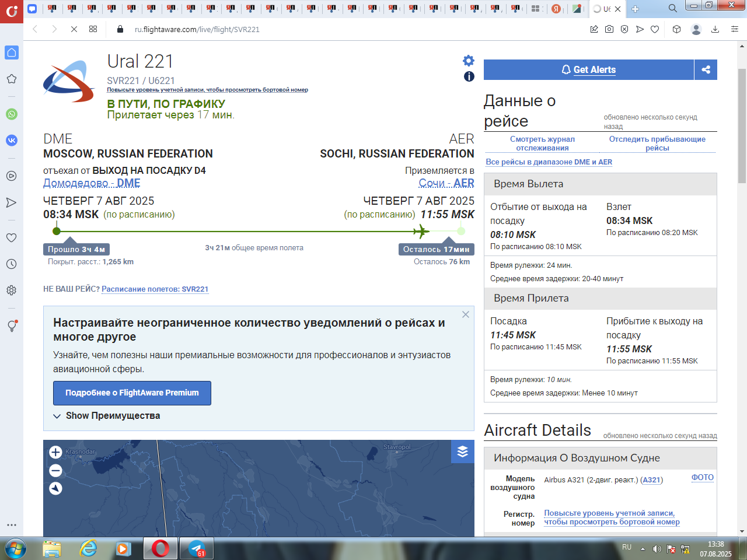Click the flight info 'i' icon
The height and width of the screenshot is (560, 747).
469,76
